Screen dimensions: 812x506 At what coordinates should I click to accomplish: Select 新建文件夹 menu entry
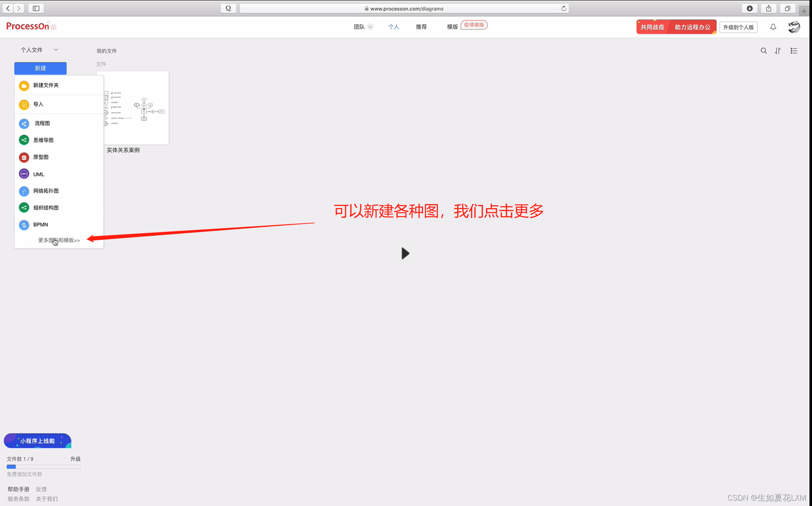pyautogui.click(x=46, y=86)
